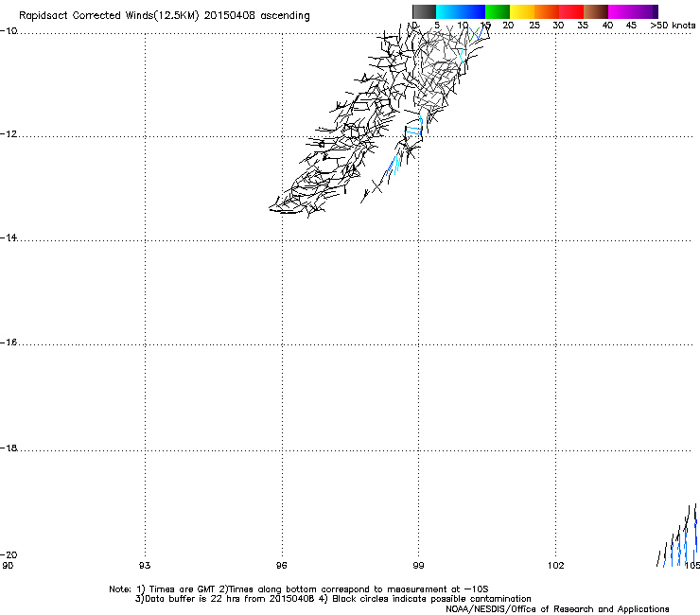Click the latitude label '-14'
The height and width of the screenshot is (615, 700).
[x=9, y=237]
